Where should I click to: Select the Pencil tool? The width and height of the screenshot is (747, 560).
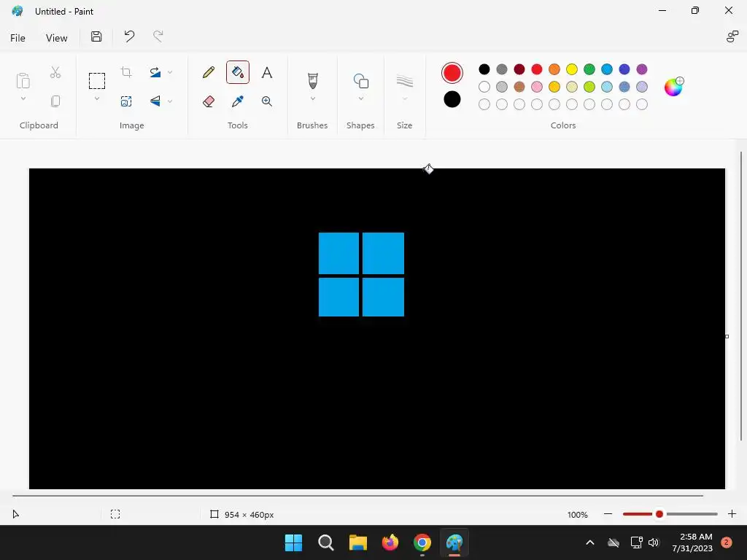[x=208, y=72]
